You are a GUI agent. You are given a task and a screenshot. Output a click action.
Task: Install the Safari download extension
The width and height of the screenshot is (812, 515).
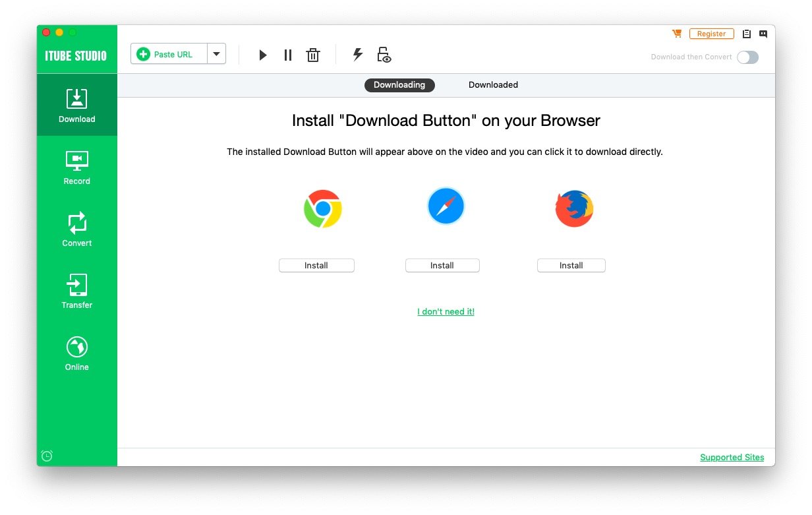tap(442, 266)
